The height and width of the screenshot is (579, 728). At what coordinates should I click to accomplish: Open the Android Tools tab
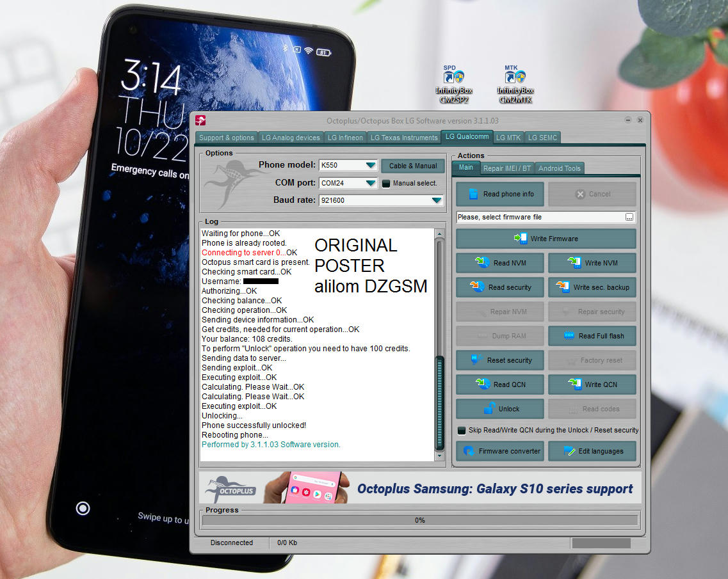[560, 168]
